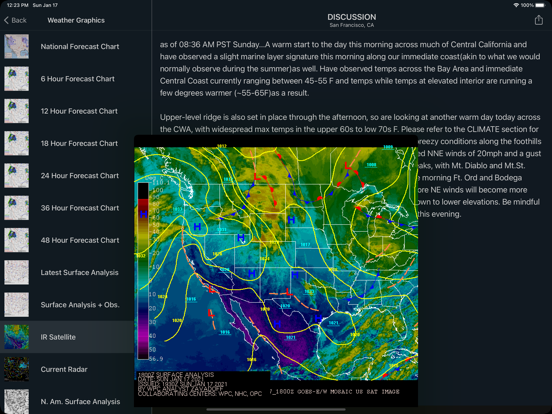Tap the clock showing 12:23 PM
Screen dimensions: 552x414
[x=18, y=5]
